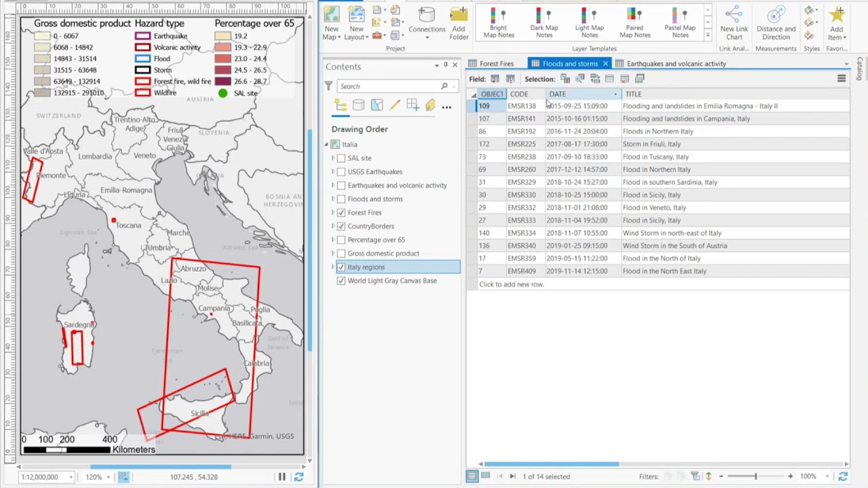Select List By Labeling tag icon
This screenshot has height=488, width=868.
(x=430, y=106)
